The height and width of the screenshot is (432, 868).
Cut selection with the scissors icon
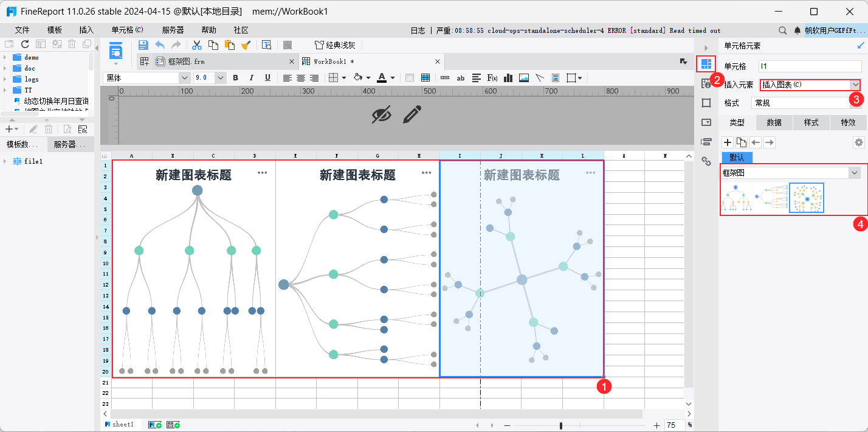click(197, 44)
